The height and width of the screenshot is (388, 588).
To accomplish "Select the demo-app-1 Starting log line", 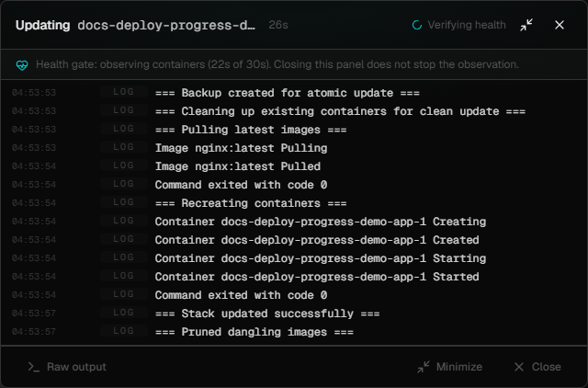I will (321, 258).
